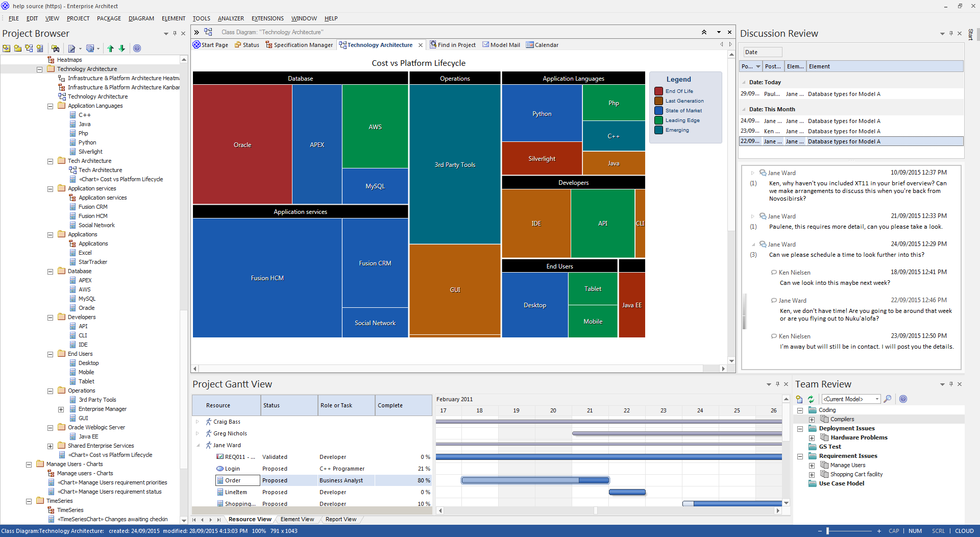980x537 pixels.
Task: Toggle the auto-hide pin on Discussion Review panel
Action: point(951,34)
